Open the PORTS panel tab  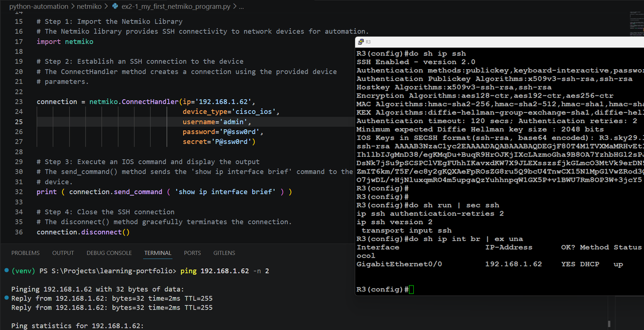click(192, 253)
